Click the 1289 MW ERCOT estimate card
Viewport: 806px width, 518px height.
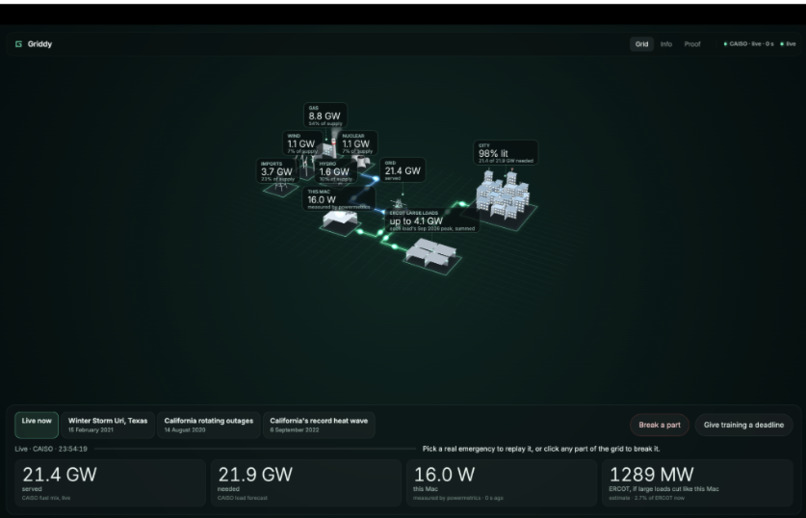[x=698, y=483]
